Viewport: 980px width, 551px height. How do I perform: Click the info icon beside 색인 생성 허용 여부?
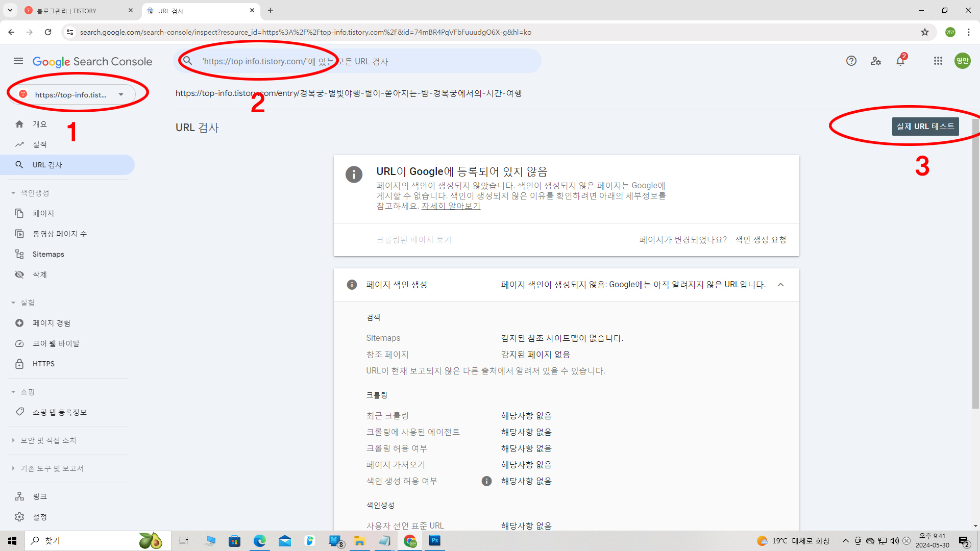point(486,481)
